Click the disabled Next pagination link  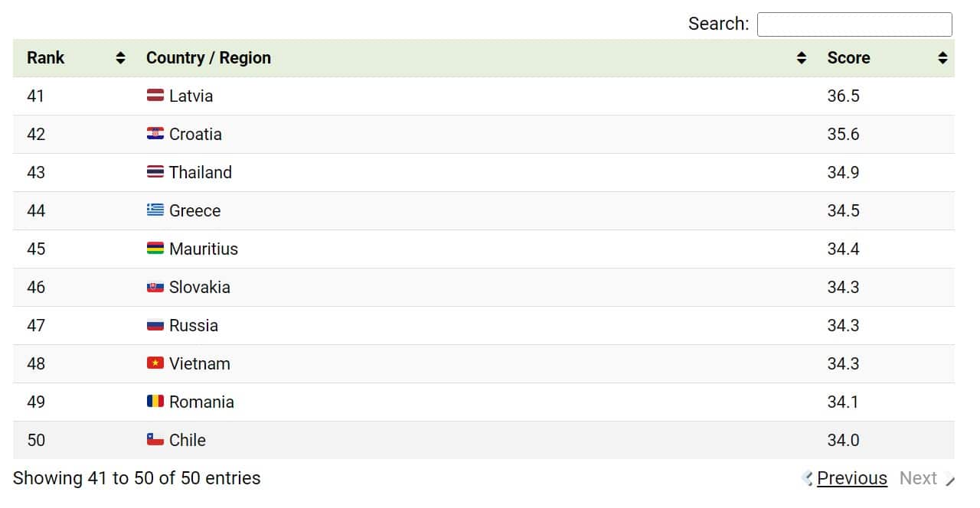coord(918,478)
